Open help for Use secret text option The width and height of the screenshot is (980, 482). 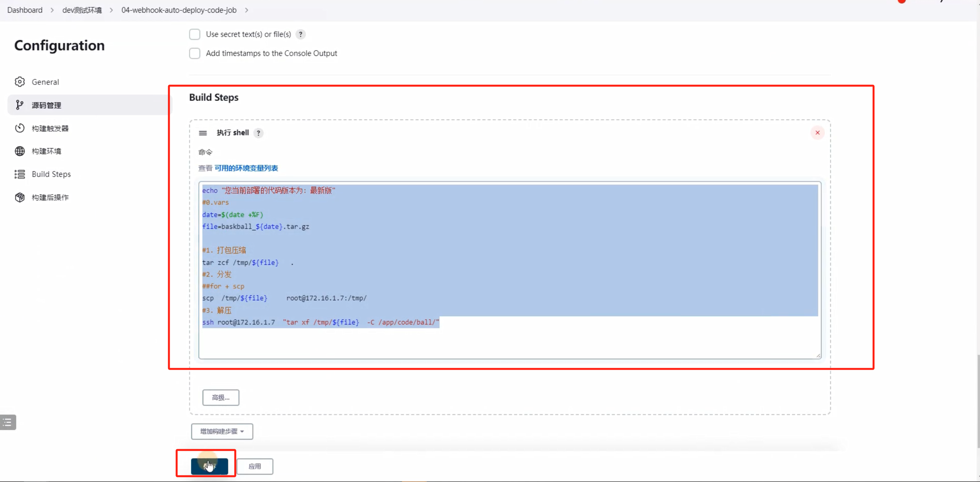[x=300, y=34]
